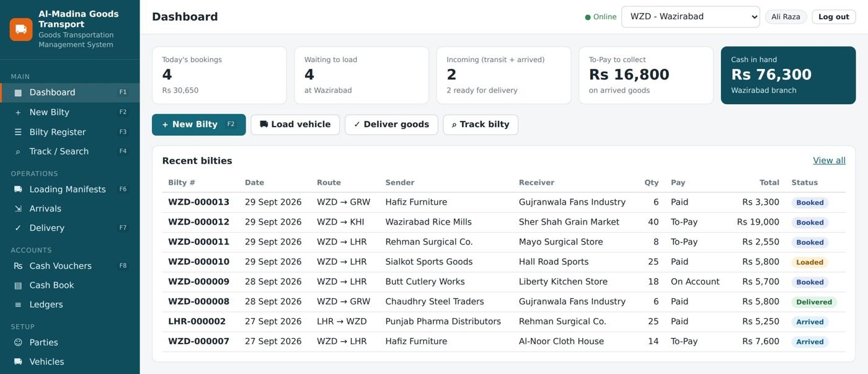Click the Today's bookings card

(219, 75)
